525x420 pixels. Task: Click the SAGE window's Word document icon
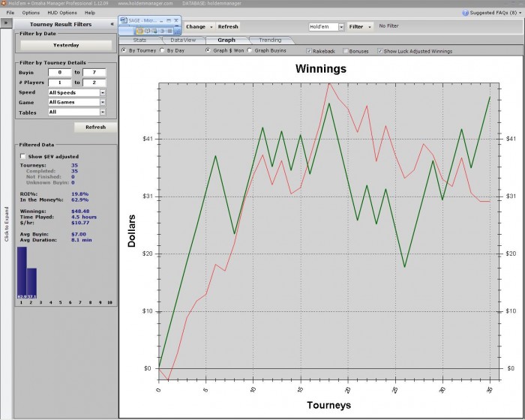[124, 20]
